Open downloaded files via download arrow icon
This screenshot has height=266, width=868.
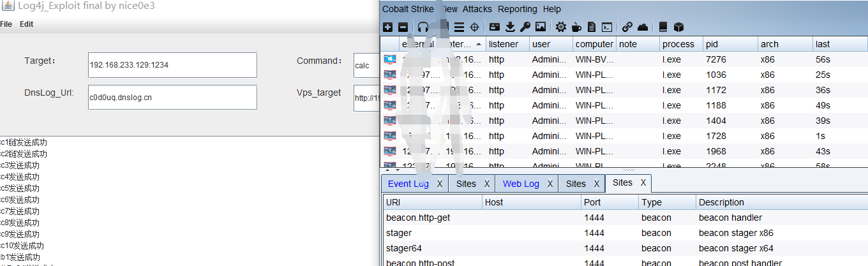tap(509, 27)
